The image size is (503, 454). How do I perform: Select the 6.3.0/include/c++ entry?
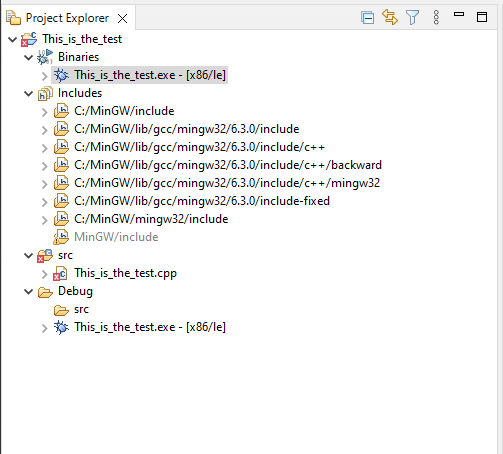pyautogui.click(x=199, y=147)
